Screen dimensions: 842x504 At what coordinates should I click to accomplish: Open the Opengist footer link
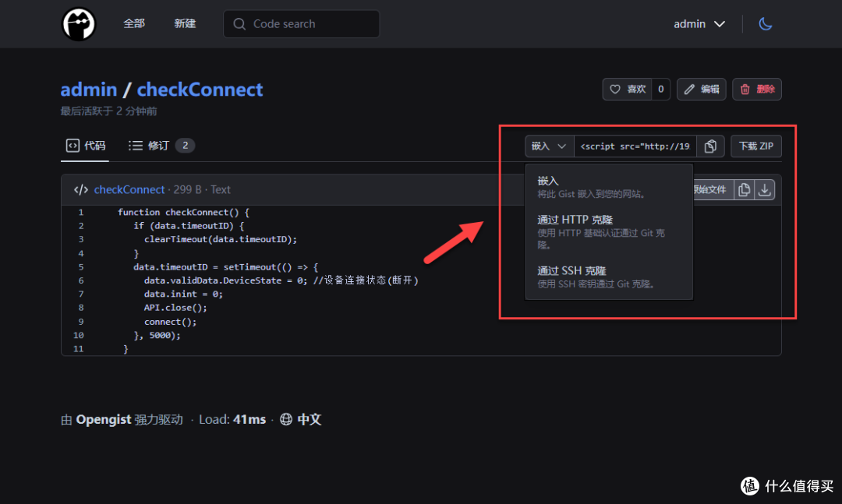coord(103,419)
